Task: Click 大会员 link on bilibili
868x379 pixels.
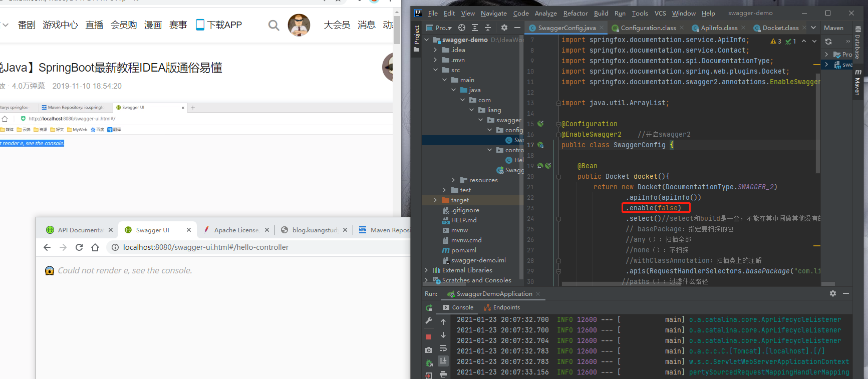Action: coord(337,25)
